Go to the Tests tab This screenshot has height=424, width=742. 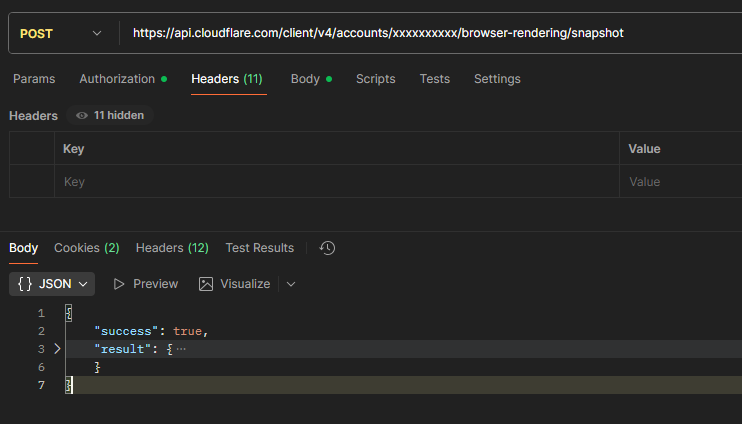(x=434, y=79)
